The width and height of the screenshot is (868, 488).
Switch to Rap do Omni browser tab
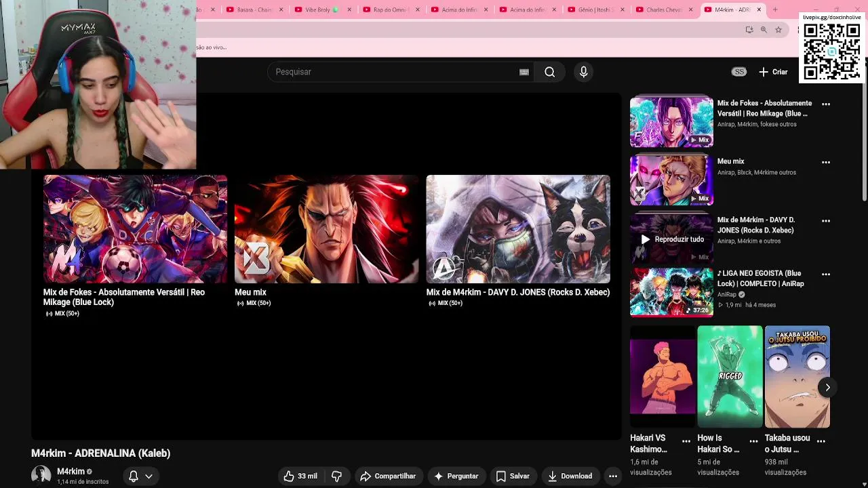point(392,10)
